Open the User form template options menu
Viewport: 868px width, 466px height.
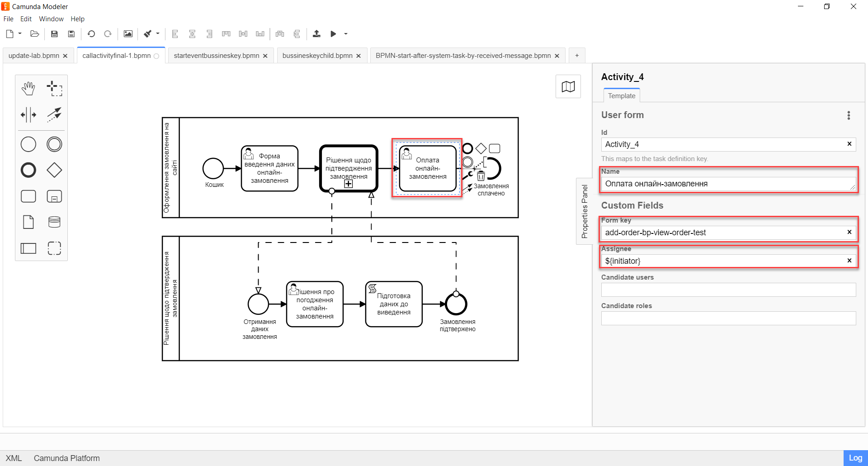[x=849, y=115]
